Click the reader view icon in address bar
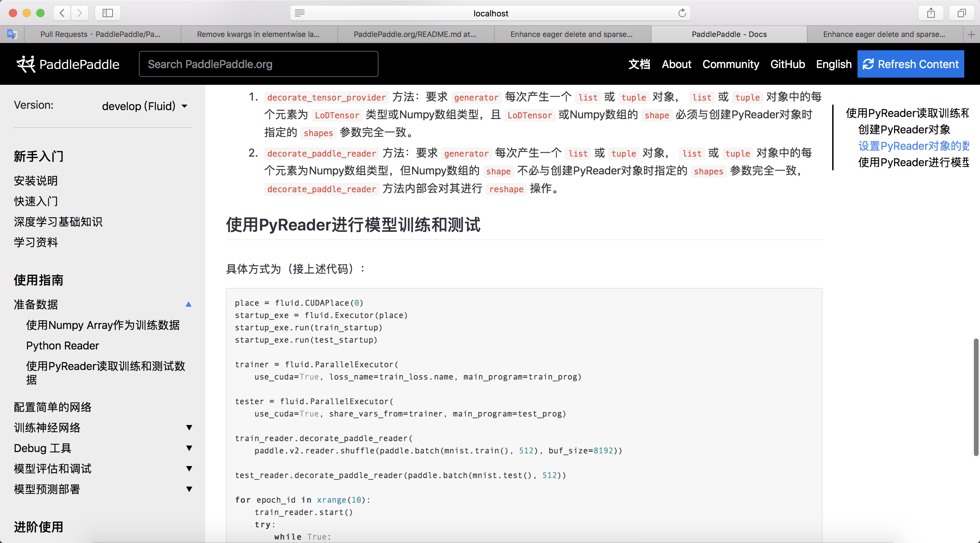The width and height of the screenshot is (980, 543). [300, 13]
